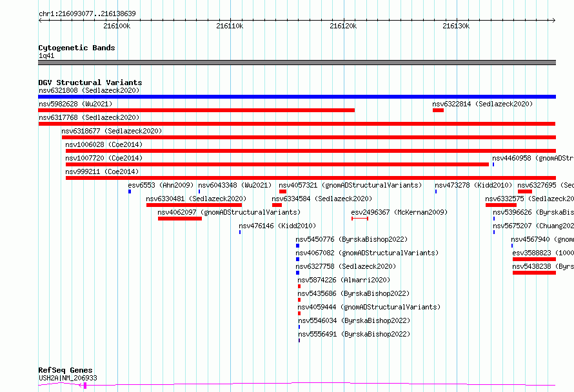Screen dimensions: 574x392
Task: Open the nsv4567940 variant label
Action: (x=542, y=239)
